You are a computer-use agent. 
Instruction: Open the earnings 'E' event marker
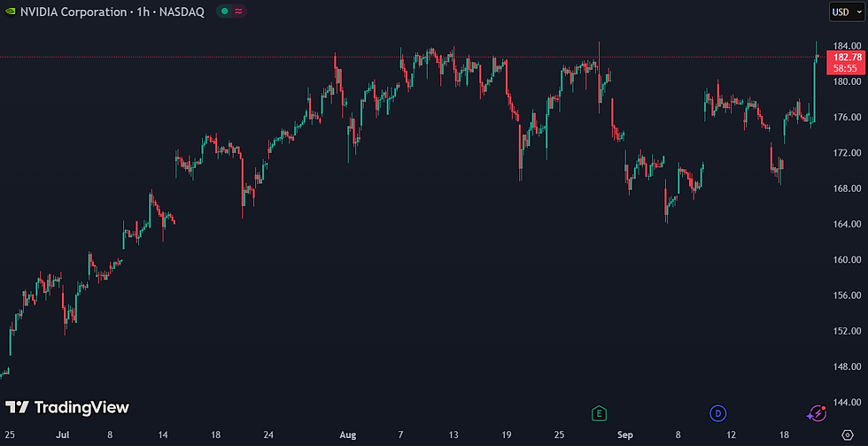[599, 412]
